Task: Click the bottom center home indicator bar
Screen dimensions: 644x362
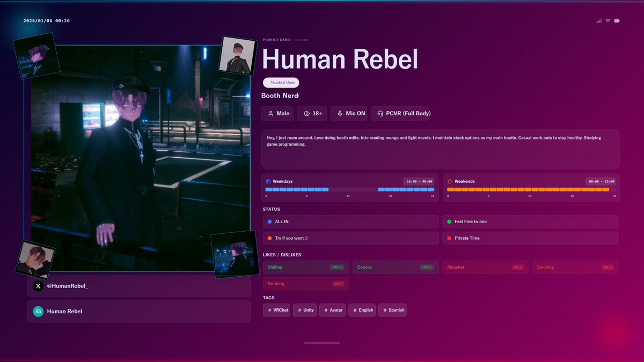Action: pos(322,343)
